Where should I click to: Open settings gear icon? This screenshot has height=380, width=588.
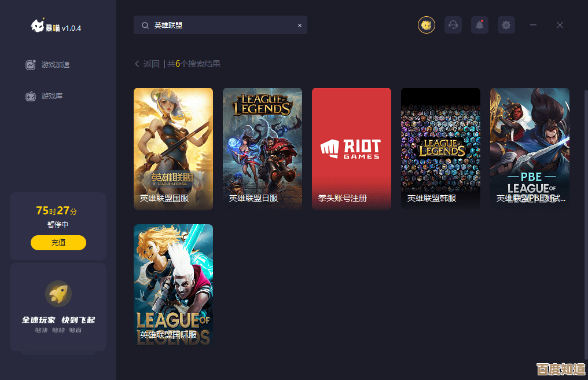[506, 25]
